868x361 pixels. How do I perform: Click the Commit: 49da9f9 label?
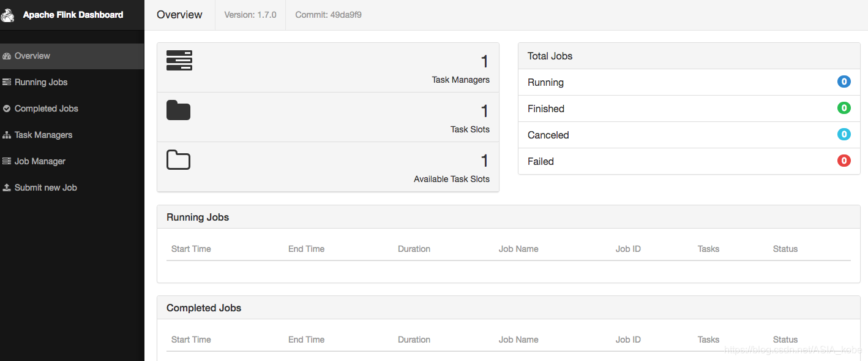pyautogui.click(x=328, y=15)
